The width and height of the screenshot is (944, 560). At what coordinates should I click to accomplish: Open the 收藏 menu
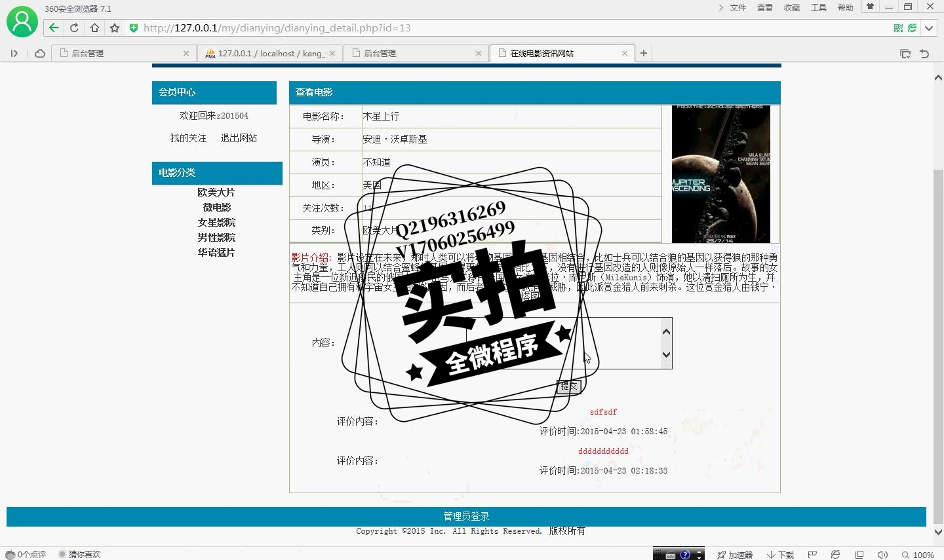pos(792,8)
